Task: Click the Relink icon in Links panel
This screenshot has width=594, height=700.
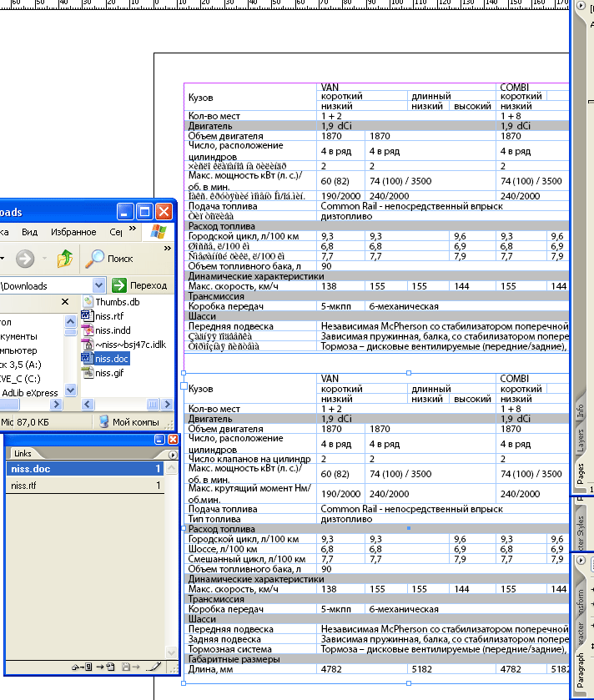Action: tap(82, 667)
